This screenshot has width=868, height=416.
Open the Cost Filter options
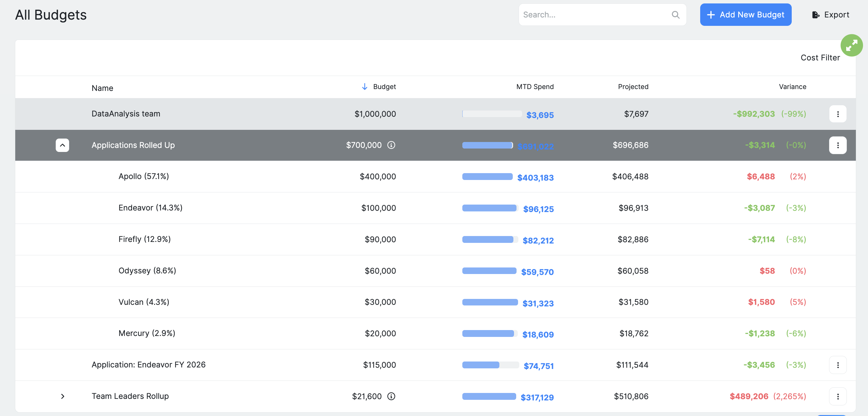click(x=820, y=58)
